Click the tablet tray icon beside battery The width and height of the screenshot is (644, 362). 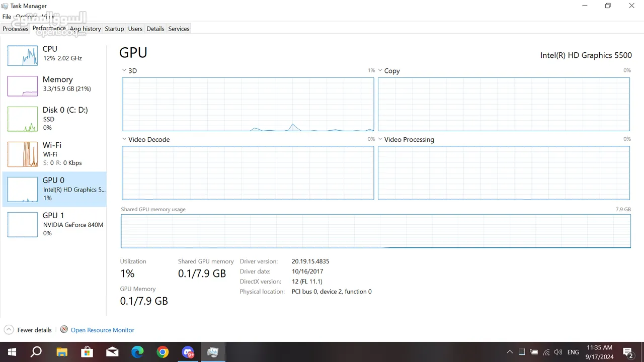coord(522,352)
